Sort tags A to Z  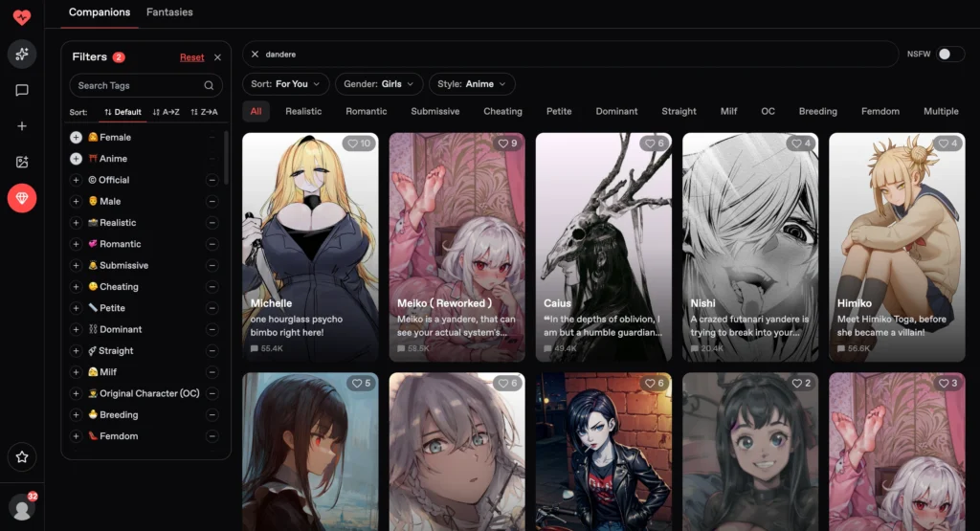(167, 113)
